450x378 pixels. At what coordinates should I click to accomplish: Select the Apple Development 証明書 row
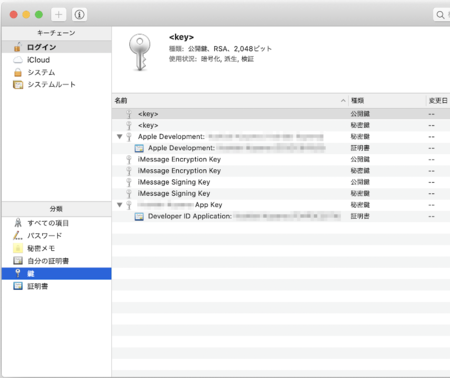tap(281, 148)
